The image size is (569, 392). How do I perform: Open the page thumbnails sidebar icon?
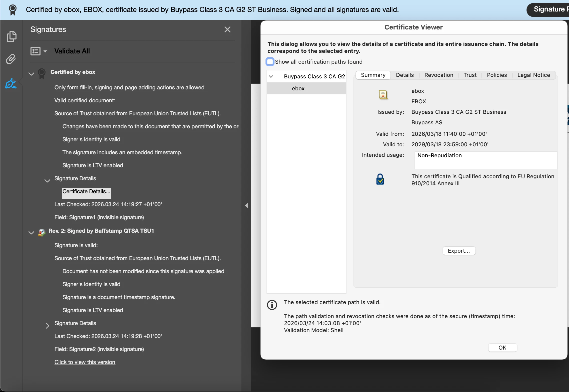point(11,36)
